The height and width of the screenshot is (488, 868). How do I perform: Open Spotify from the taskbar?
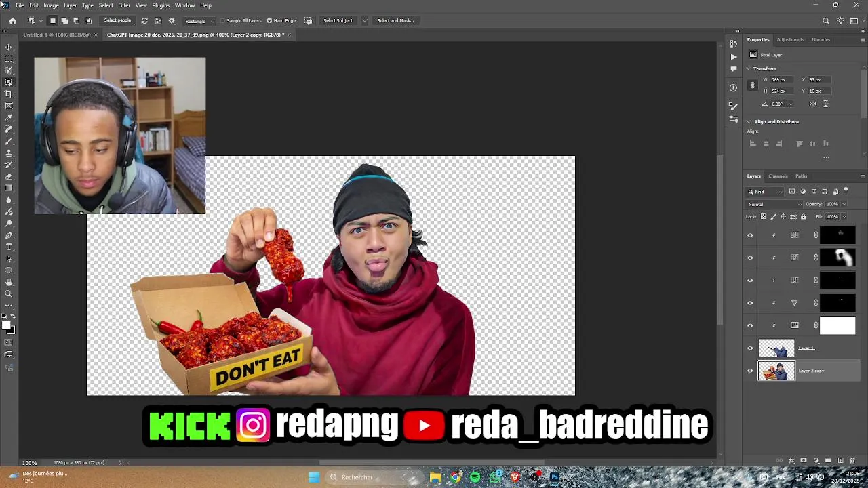[x=475, y=477]
